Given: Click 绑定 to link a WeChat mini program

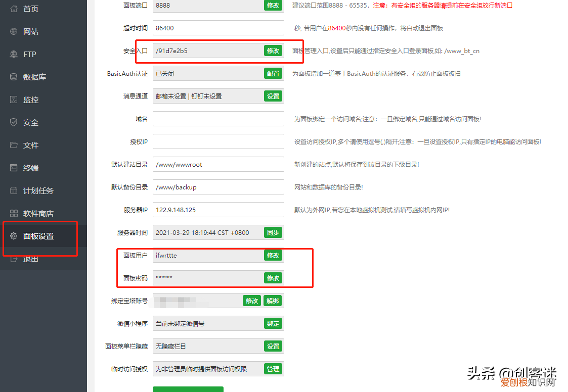Looking at the screenshot, I should [273, 323].
